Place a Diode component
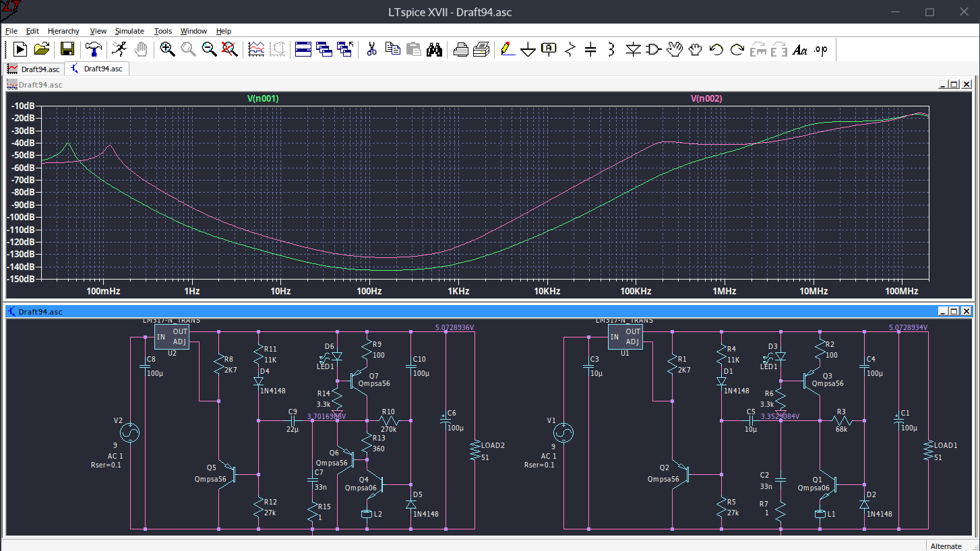 click(x=633, y=49)
